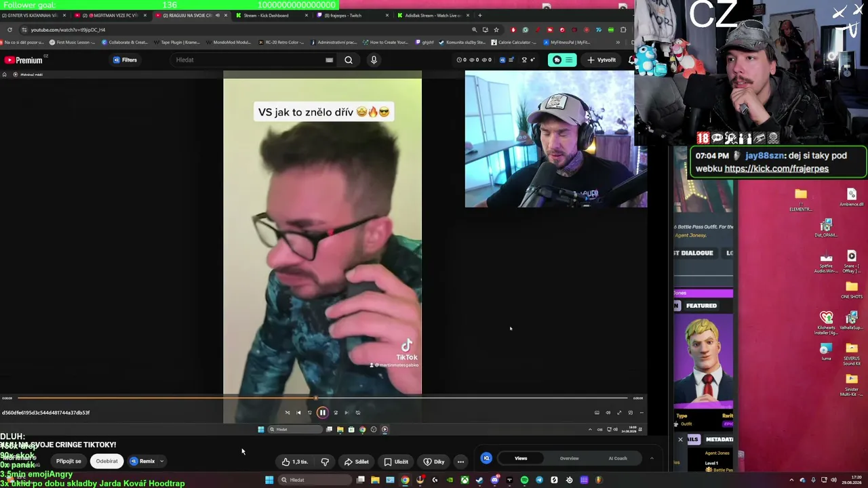Image resolution: width=868 pixels, height=488 pixels.
Task: Open the luma desktop icon
Action: [x=826, y=352]
